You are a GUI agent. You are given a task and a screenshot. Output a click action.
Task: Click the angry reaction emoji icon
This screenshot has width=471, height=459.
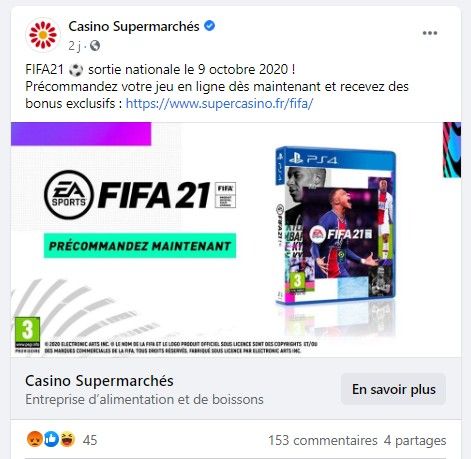34,440
